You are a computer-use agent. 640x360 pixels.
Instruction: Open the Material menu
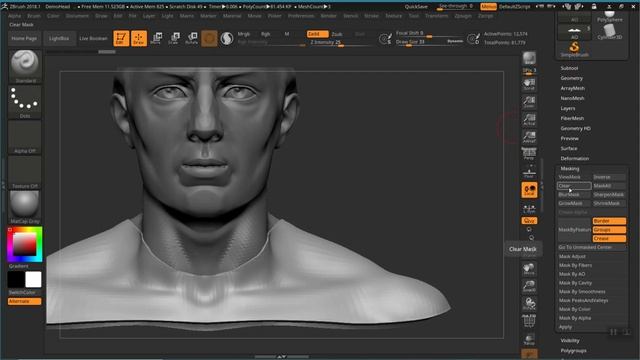click(232, 16)
